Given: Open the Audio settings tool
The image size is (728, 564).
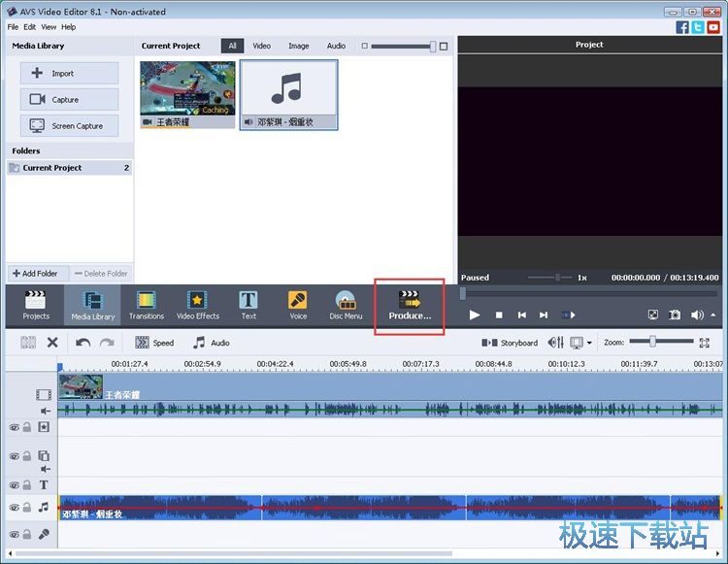Looking at the screenshot, I should pos(212,343).
